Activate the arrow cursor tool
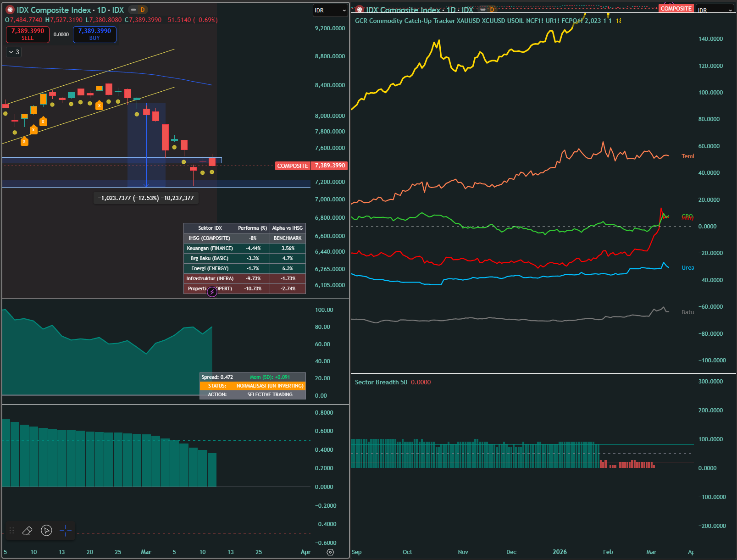The width and height of the screenshot is (737, 560). 46,531
